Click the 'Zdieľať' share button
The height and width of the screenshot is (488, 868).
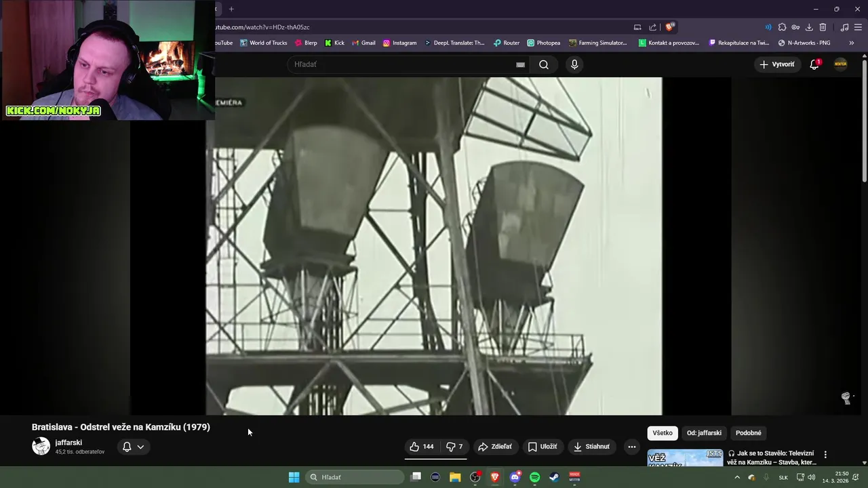[x=495, y=447]
